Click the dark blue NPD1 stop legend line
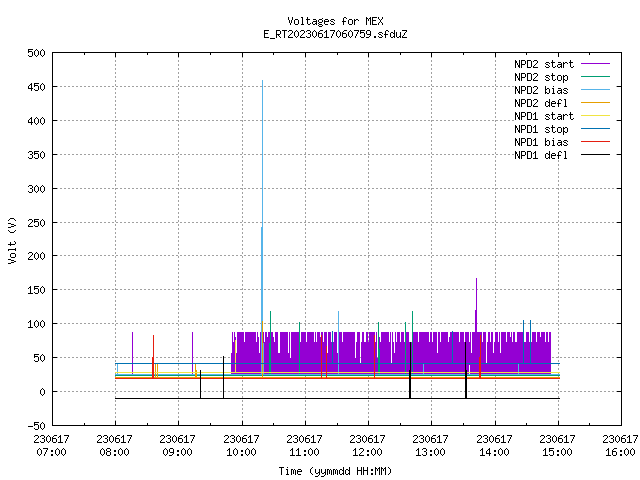The height and width of the screenshot is (480, 640). tap(596, 129)
